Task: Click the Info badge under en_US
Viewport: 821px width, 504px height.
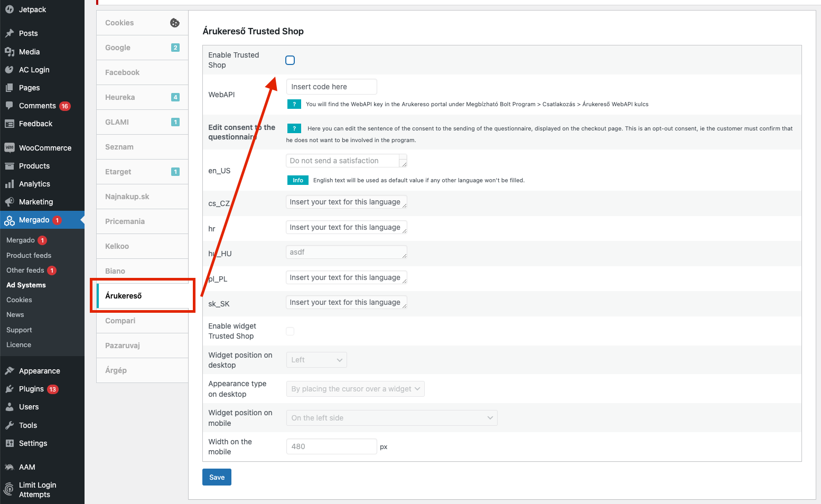Action: click(x=298, y=180)
